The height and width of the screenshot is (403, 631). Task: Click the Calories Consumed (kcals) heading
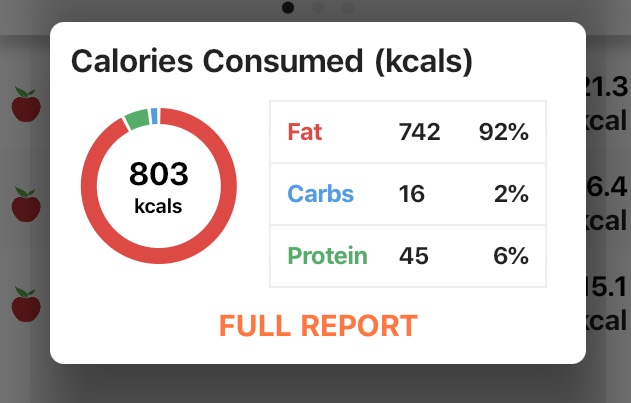pyautogui.click(x=270, y=62)
